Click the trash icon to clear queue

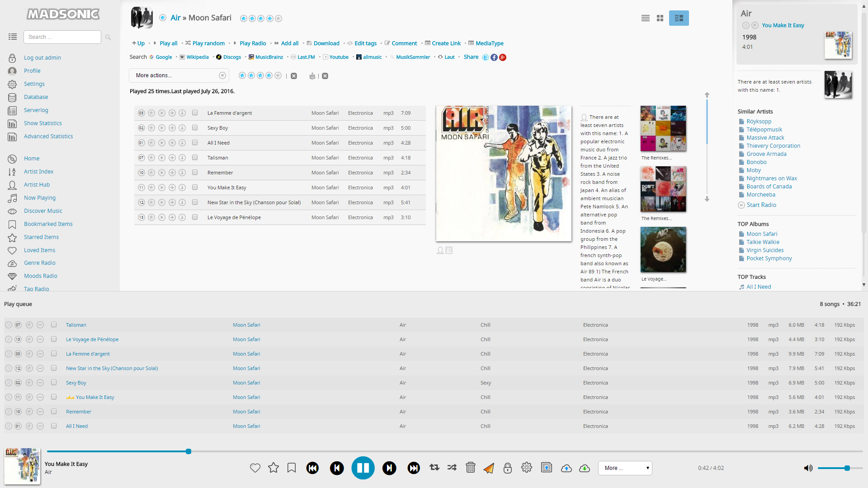pos(471,468)
